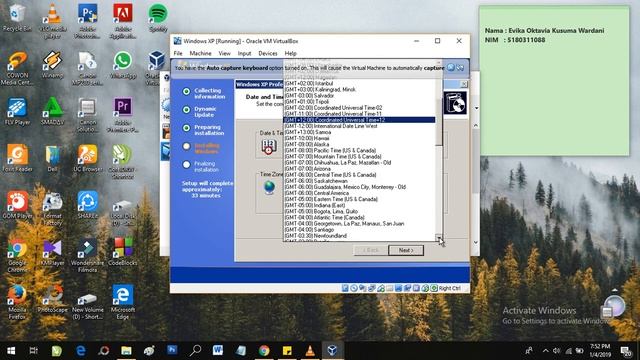The width and height of the screenshot is (640, 360).
Task: Open the PhotoScape desktop shortcut
Action: click(53, 299)
